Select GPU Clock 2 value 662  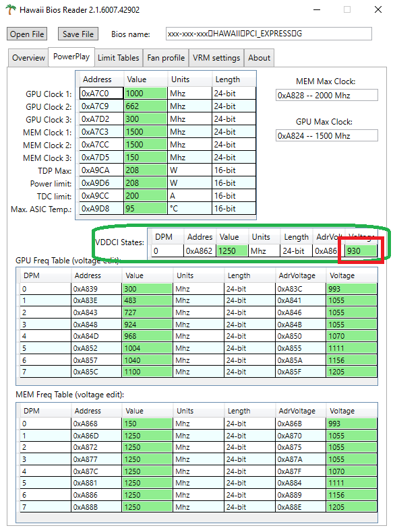pos(146,106)
